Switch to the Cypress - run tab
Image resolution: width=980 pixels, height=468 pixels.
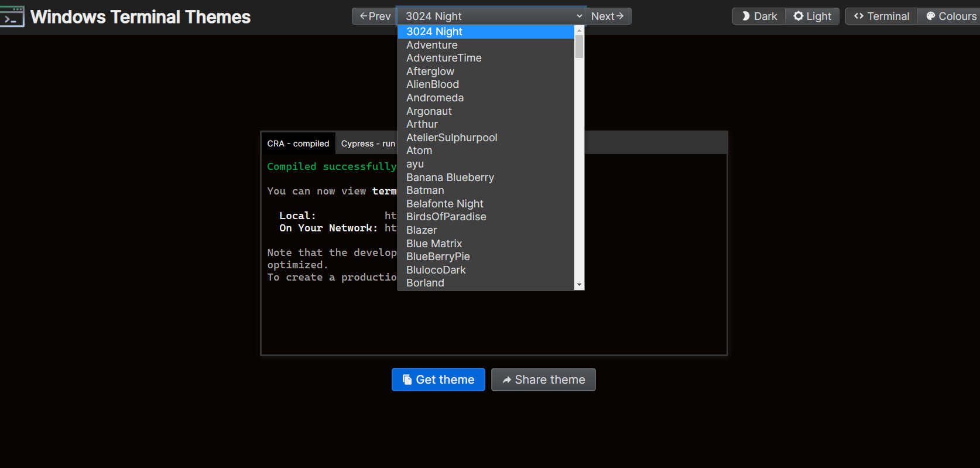click(368, 144)
